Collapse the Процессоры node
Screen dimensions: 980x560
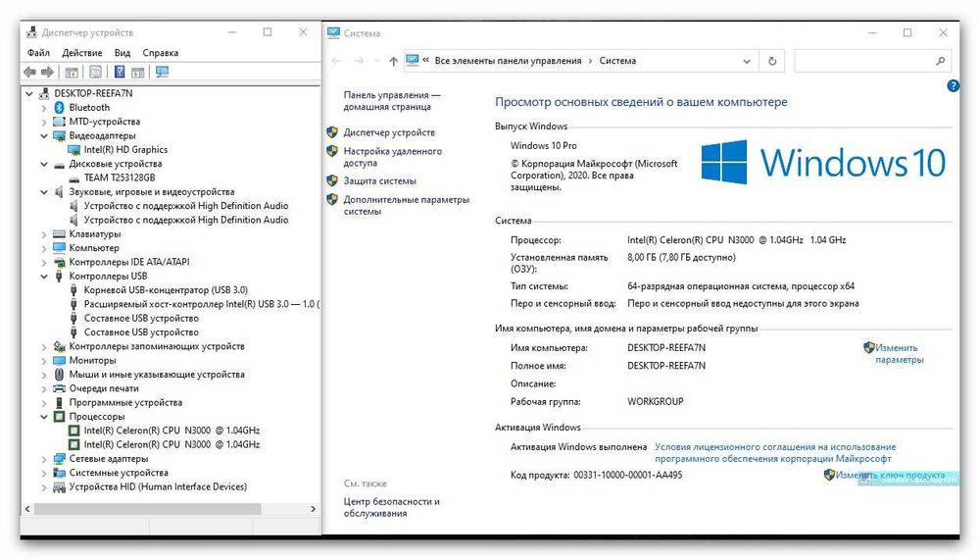pos(44,417)
